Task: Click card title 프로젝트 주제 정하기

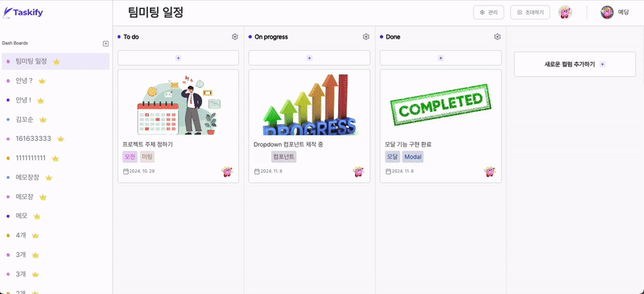Action: click(147, 145)
